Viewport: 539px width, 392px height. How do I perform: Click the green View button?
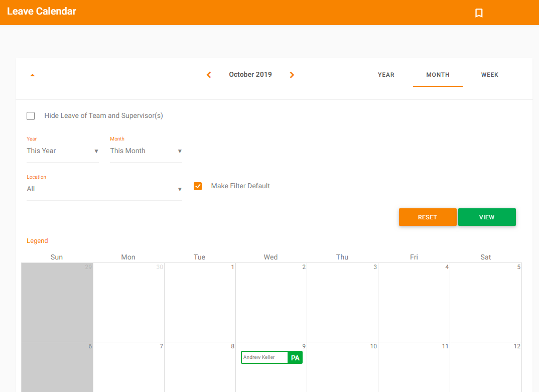tap(487, 217)
